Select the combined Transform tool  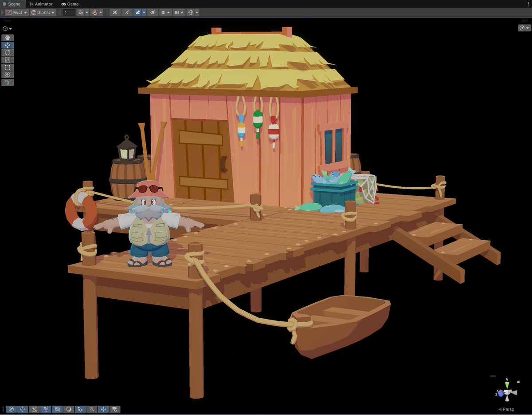tap(8, 75)
